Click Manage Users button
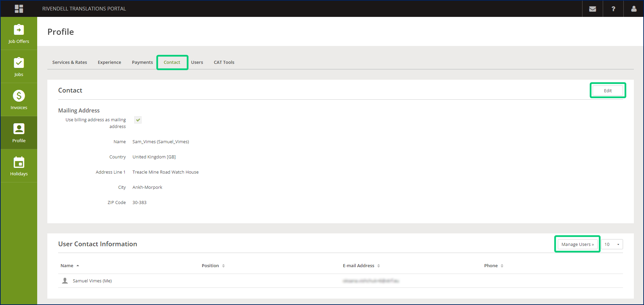The height and width of the screenshot is (305, 644). pyautogui.click(x=577, y=244)
